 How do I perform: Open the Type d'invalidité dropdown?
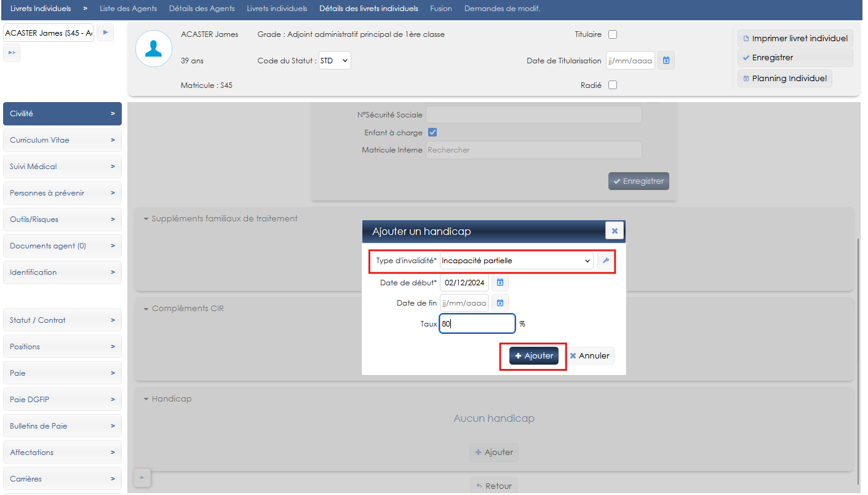click(516, 261)
